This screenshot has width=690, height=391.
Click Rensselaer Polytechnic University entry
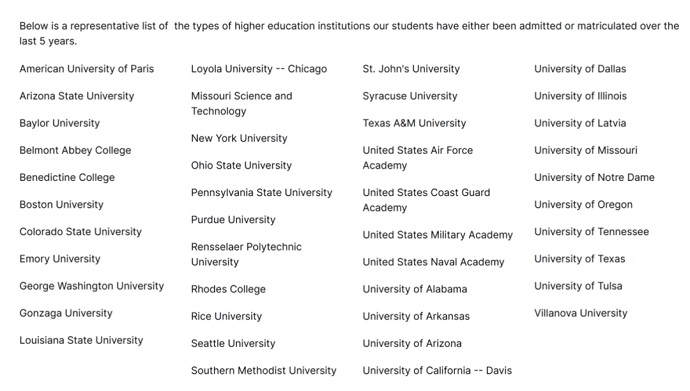pos(246,255)
